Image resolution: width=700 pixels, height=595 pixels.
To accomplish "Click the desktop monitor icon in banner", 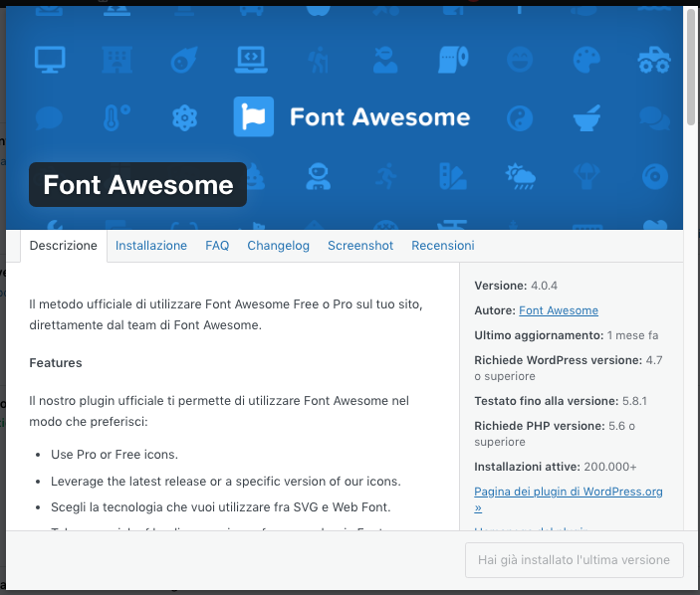I will 50,60.
